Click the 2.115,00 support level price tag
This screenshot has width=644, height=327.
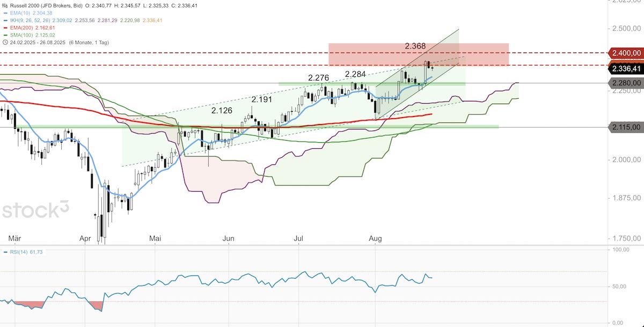[626, 127]
